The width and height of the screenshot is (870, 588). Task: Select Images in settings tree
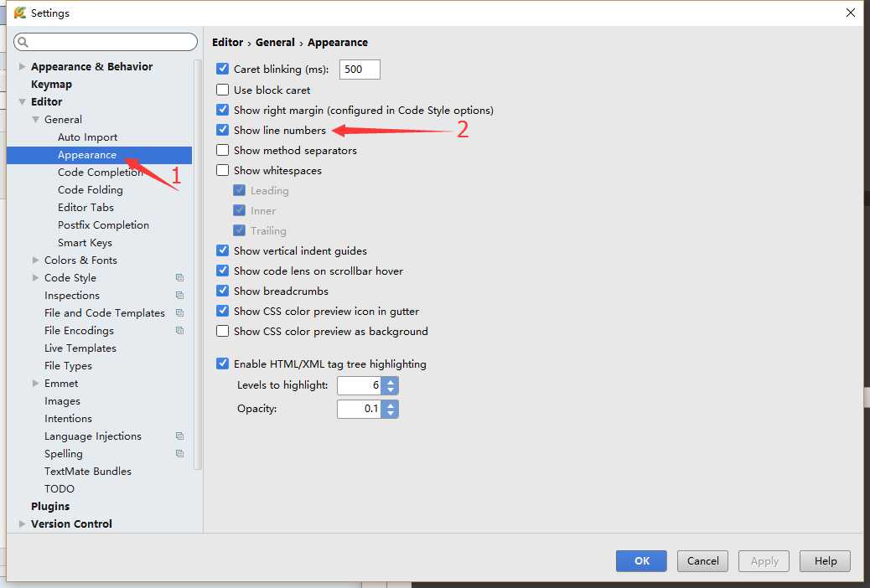click(62, 401)
